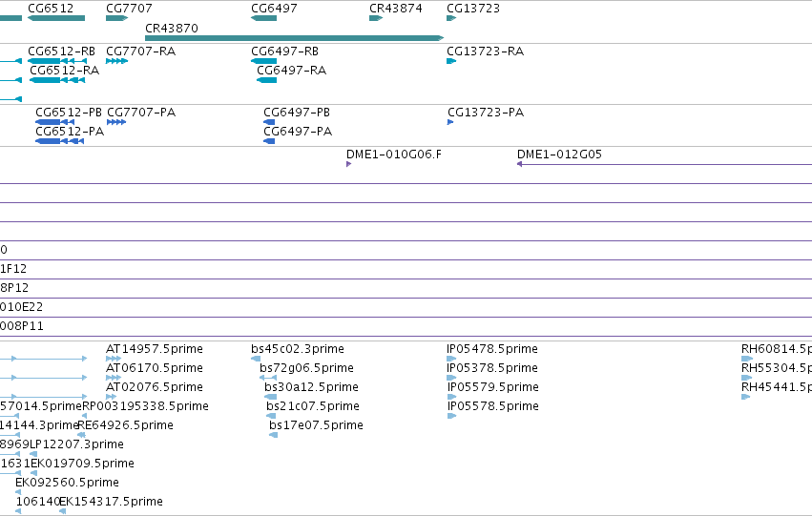Image resolution: width=812 pixels, height=516 pixels.
Task: Select the DME1-012G05 BAC feature
Action: pos(664,164)
